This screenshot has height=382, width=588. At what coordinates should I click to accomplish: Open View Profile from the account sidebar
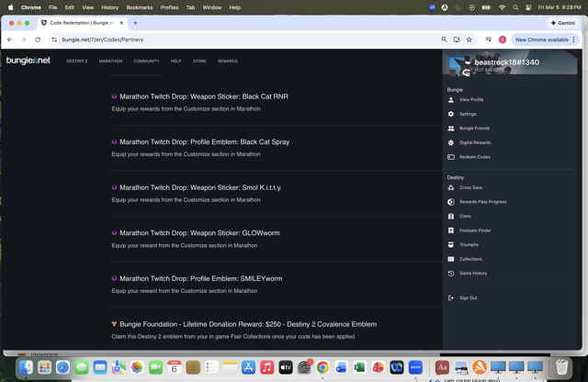click(x=471, y=100)
